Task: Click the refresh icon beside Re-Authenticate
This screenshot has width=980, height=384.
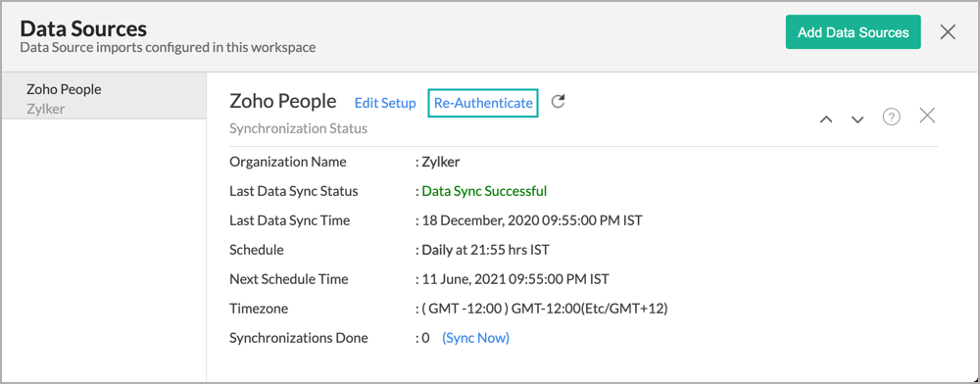Action: (x=559, y=102)
